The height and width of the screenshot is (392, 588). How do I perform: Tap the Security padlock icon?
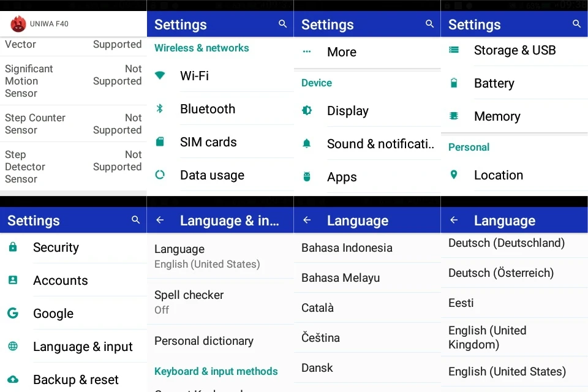click(x=13, y=247)
